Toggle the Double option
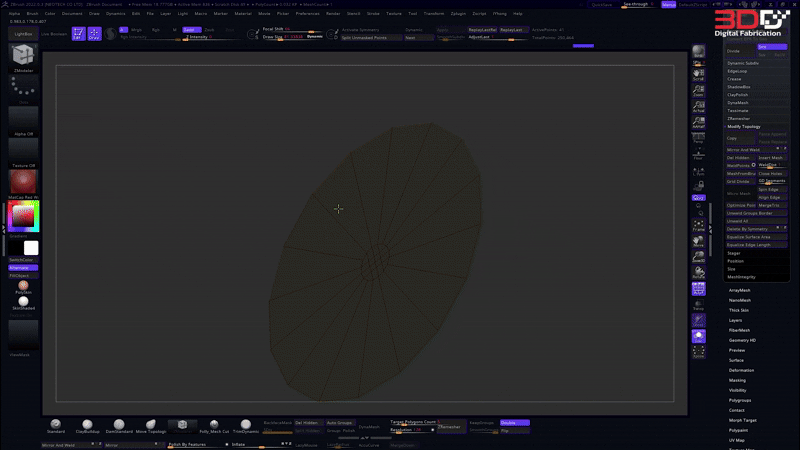 (514, 423)
